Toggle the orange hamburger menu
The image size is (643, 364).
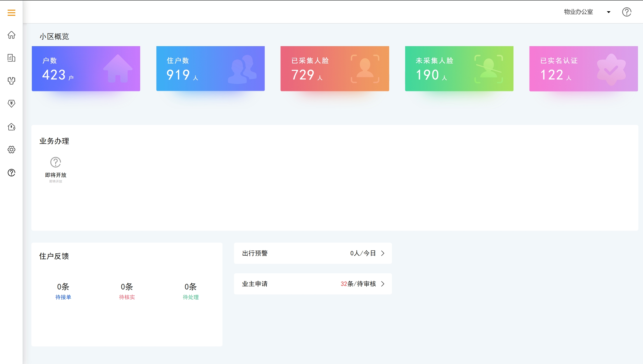(x=11, y=12)
